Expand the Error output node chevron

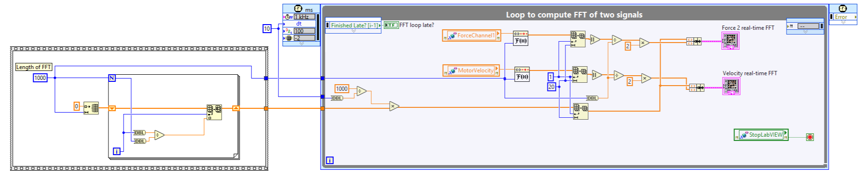pyautogui.click(x=843, y=22)
